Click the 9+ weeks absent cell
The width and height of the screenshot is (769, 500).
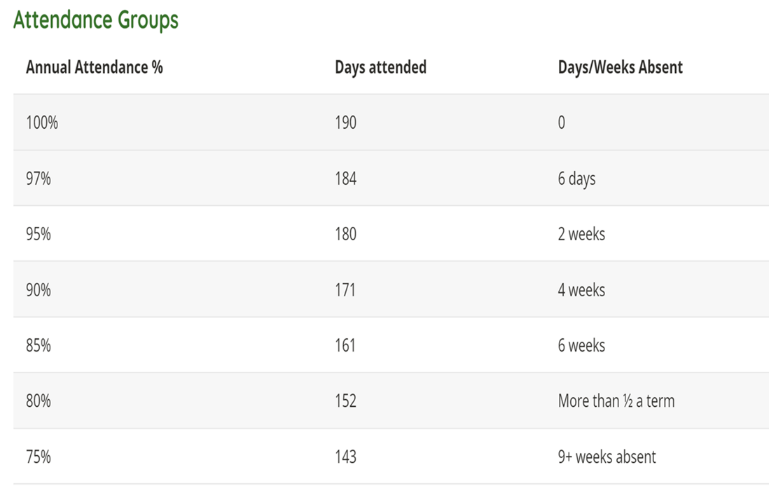pyautogui.click(x=607, y=457)
